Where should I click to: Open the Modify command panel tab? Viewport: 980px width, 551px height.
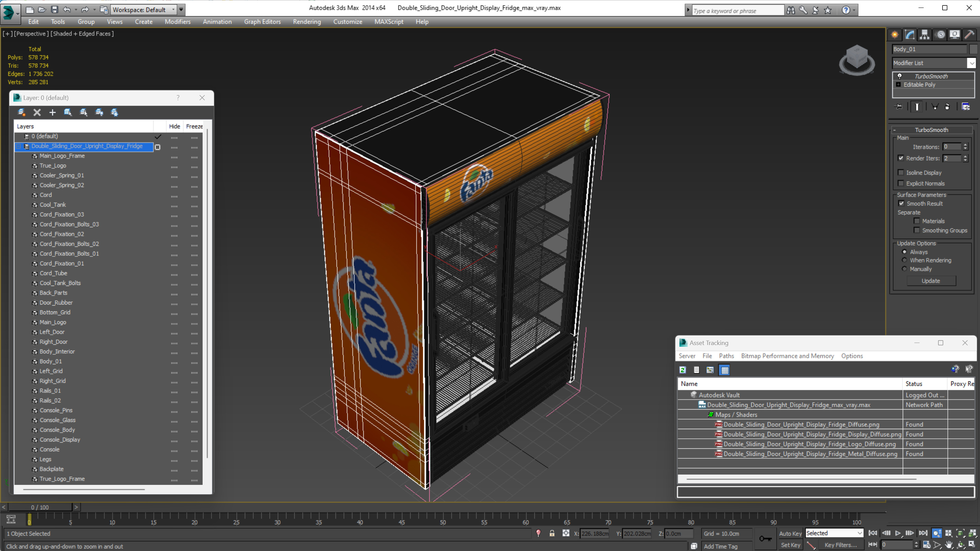910,35
